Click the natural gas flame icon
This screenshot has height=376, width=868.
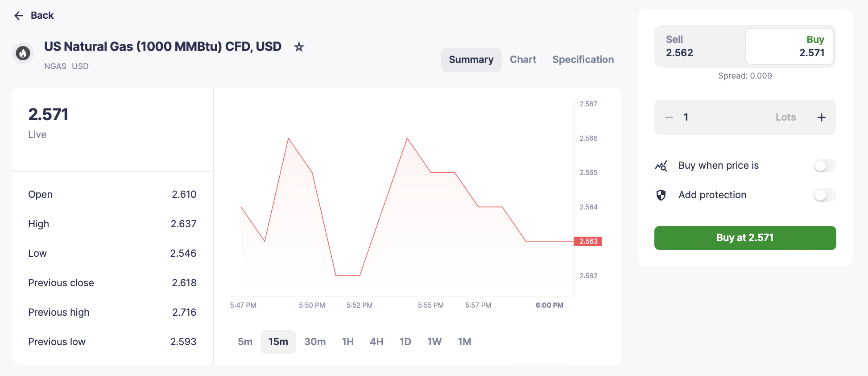[23, 54]
